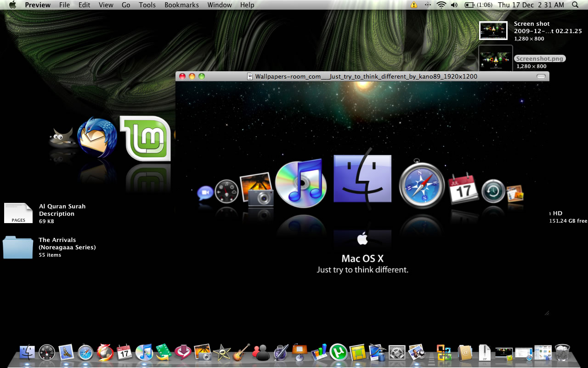Launch Safari compass in the Dock

(86, 352)
